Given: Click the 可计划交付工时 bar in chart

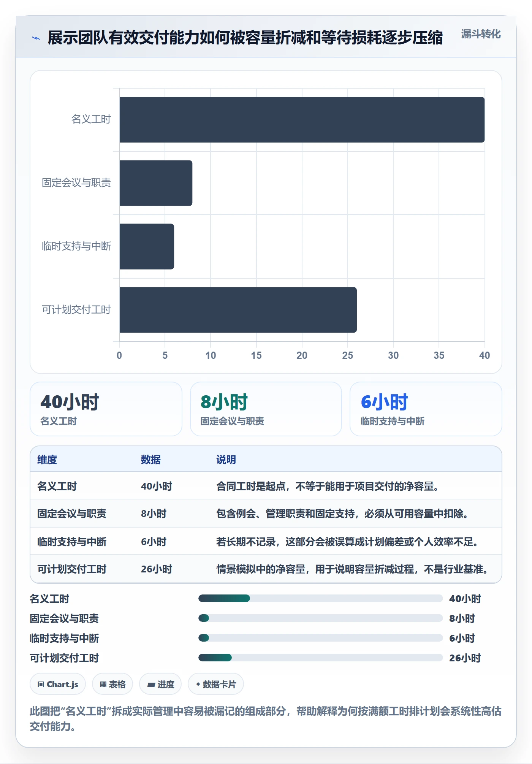Looking at the screenshot, I should click(x=238, y=310).
